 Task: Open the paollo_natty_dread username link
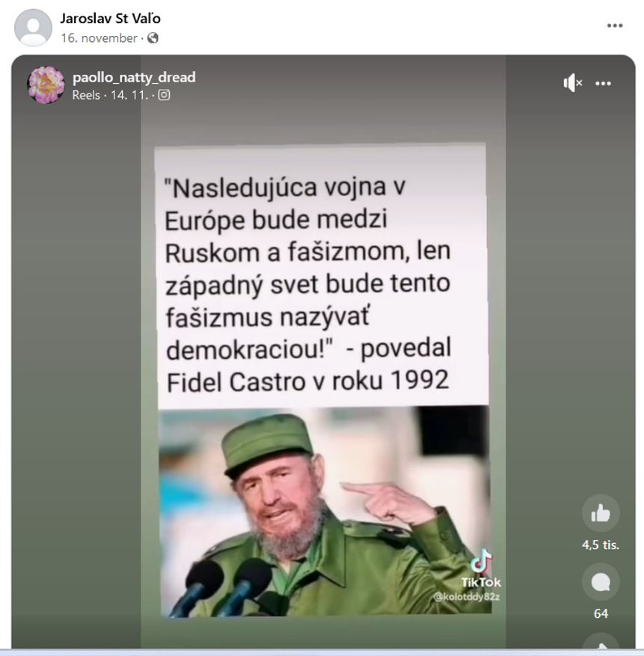tap(134, 77)
